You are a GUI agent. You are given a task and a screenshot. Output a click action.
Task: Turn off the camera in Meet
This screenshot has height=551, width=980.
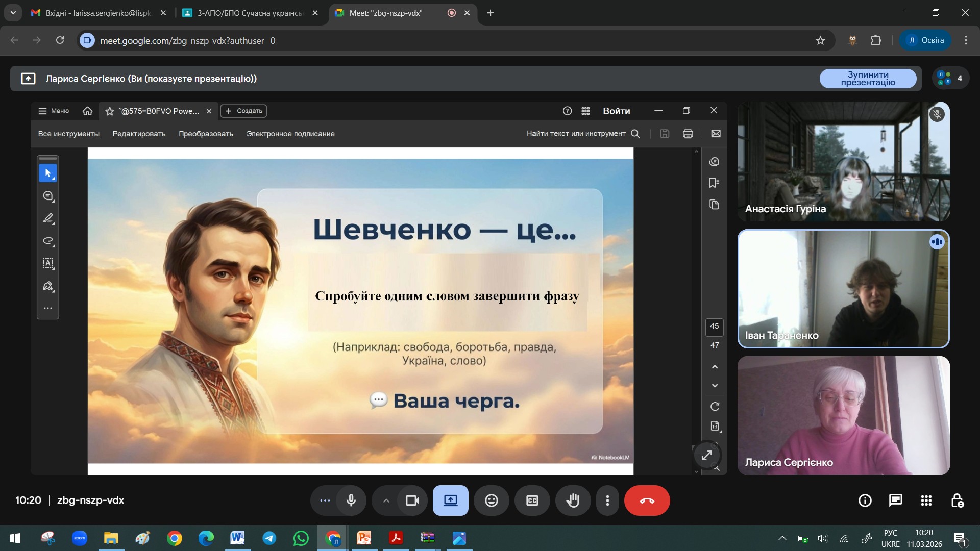[412, 500]
